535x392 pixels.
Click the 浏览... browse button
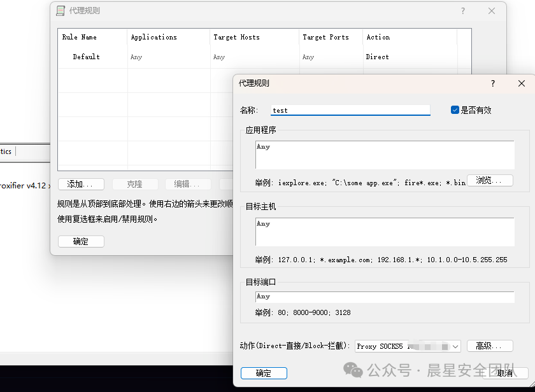[490, 181]
